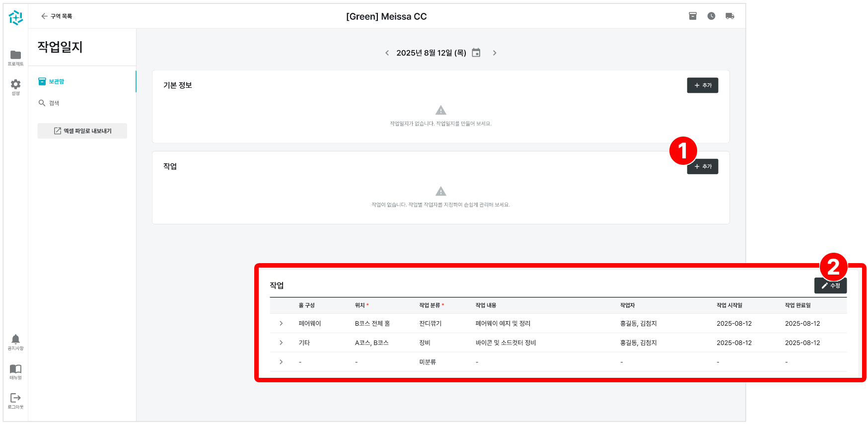Click 엑셀 파일로 내보내기 button
Image resolution: width=868 pixels, height=424 pixels.
click(x=82, y=131)
